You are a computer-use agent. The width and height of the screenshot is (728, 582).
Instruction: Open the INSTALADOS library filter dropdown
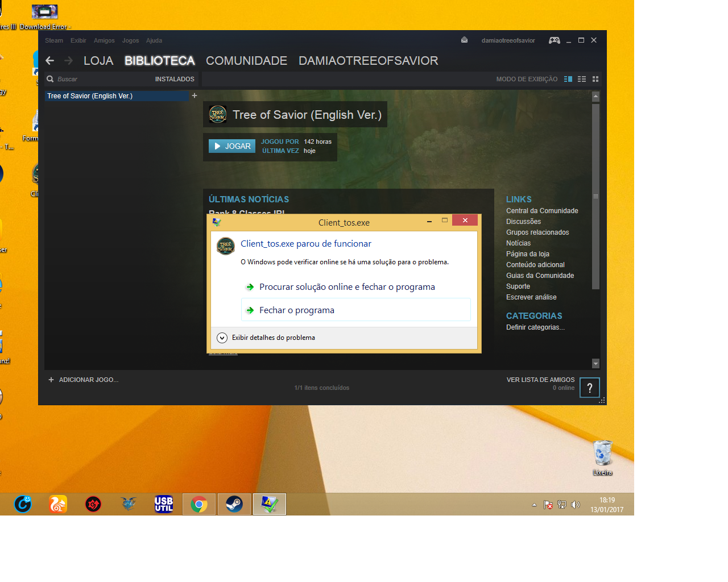point(175,79)
